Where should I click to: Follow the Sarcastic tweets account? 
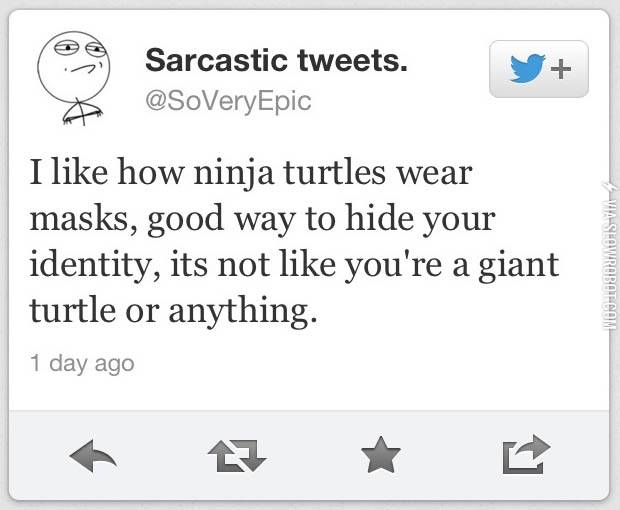click(x=540, y=69)
